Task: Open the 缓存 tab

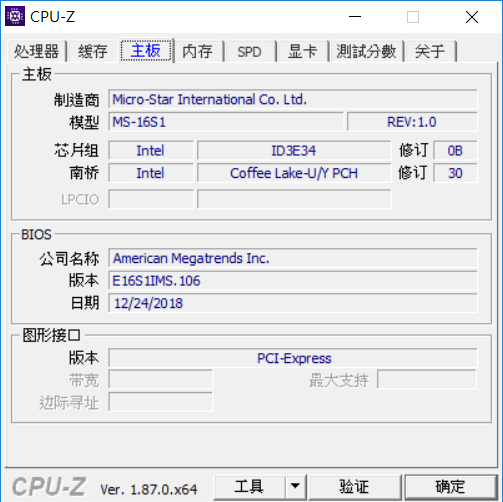Action: pyautogui.click(x=93, y=51)
